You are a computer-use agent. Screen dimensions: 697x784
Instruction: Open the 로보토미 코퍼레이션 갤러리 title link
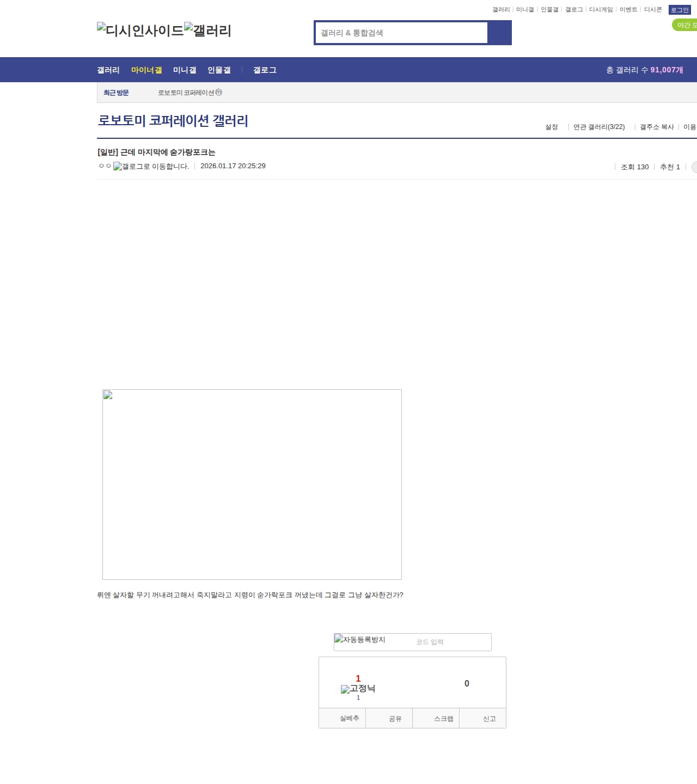173,120
